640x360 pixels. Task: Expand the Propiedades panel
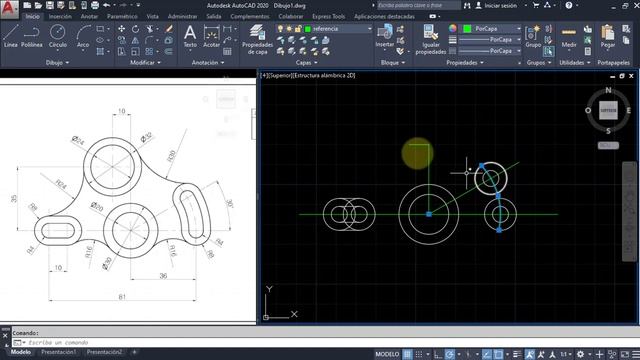coord(465,62)
